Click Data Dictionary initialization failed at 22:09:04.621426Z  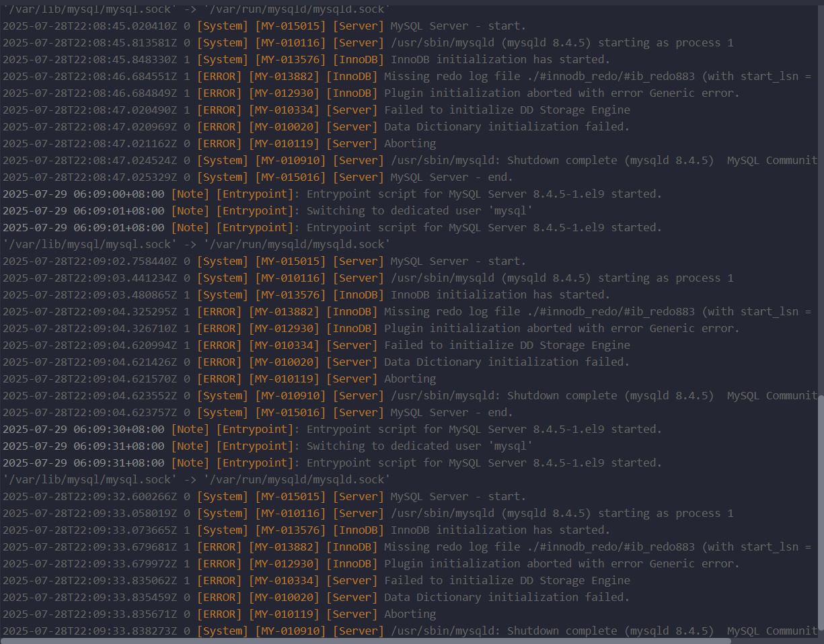click(x=507, y=362)
